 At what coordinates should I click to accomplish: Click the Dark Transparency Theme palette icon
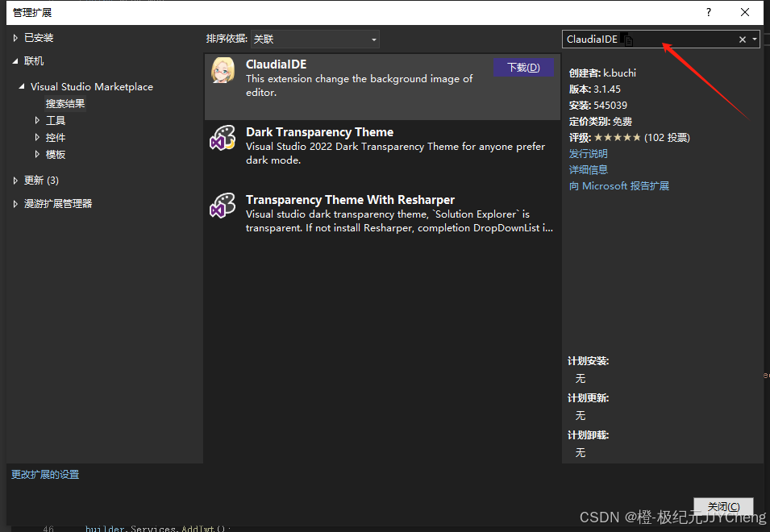coord(223,137)
